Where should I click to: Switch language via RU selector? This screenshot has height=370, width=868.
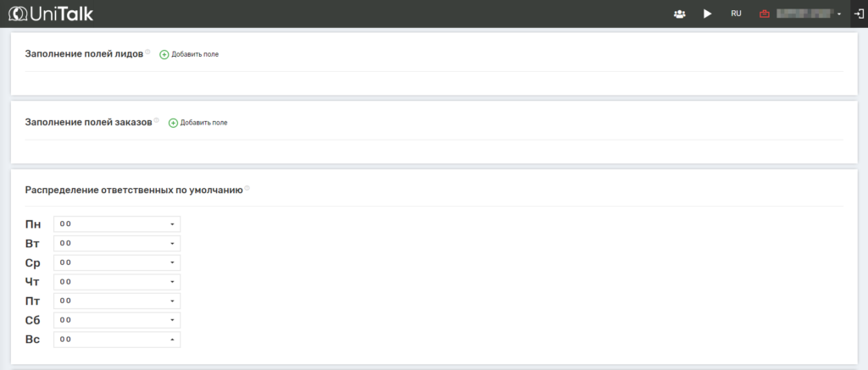(x=736, y=14)
